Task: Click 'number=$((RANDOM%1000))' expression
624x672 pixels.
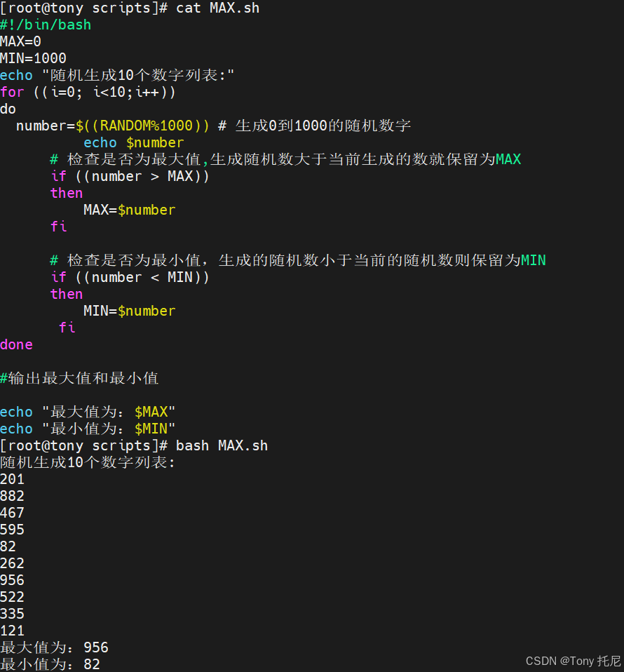Action: click(x=113, y=126)
